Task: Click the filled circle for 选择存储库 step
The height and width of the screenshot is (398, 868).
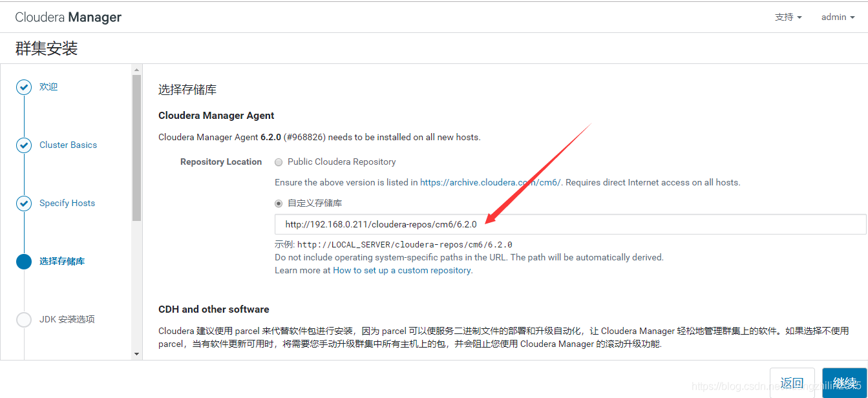Action: (24, 262)
